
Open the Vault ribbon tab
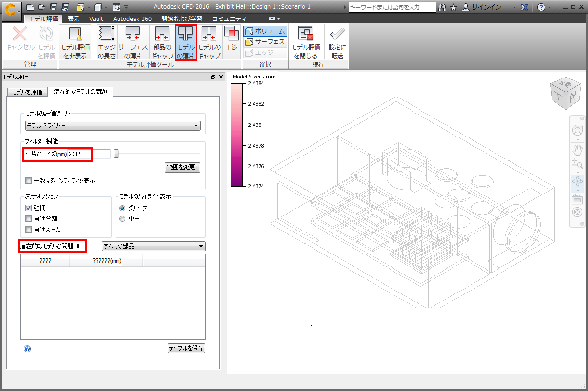pos(97,19)
